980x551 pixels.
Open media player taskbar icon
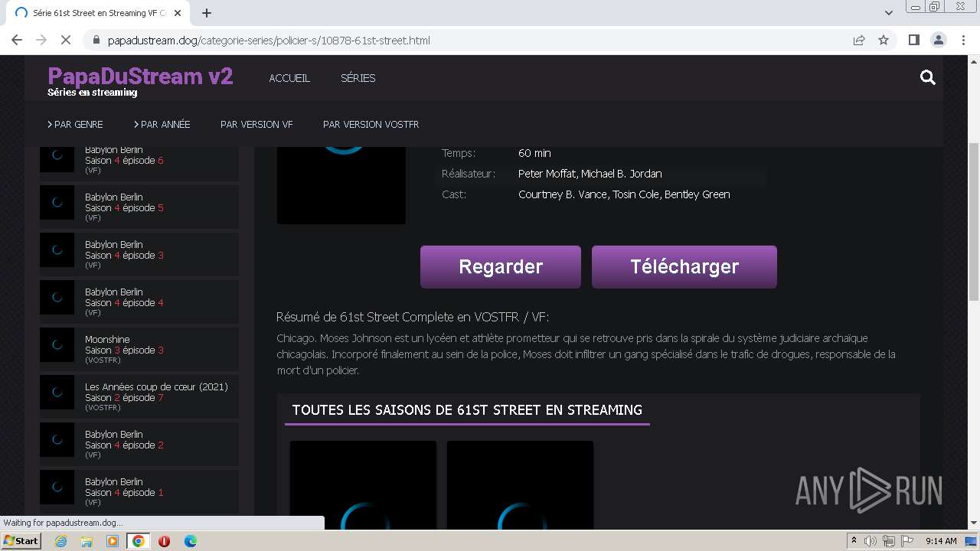pyautogui.click(x=113, y=541)
